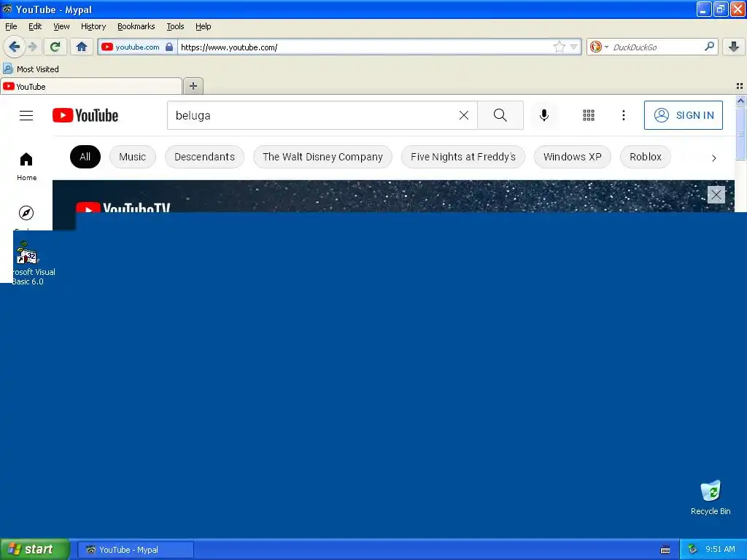Click the browser Forward arrow button
The width and height of the screenshot is (747, 560).
[x=32, y=47]
